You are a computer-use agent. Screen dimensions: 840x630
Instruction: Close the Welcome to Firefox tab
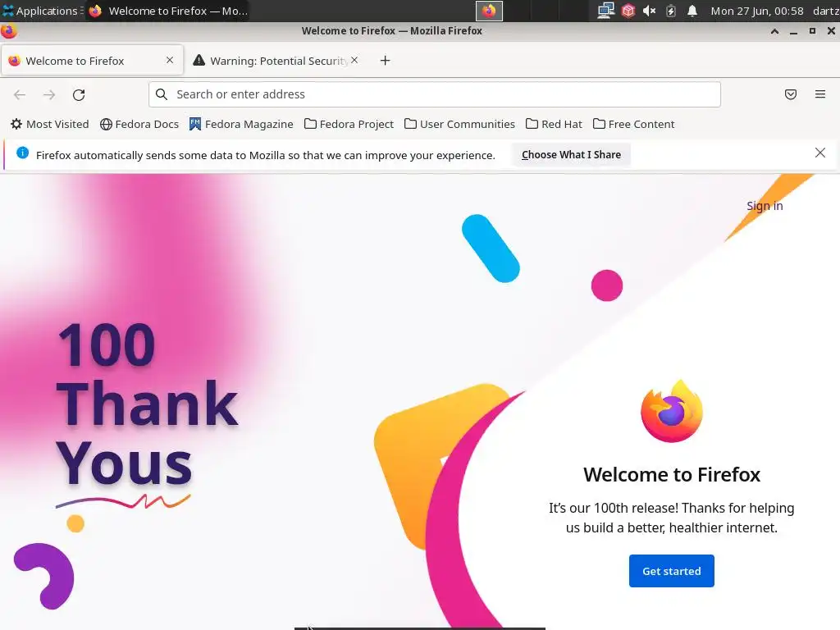tap(170, 60)
